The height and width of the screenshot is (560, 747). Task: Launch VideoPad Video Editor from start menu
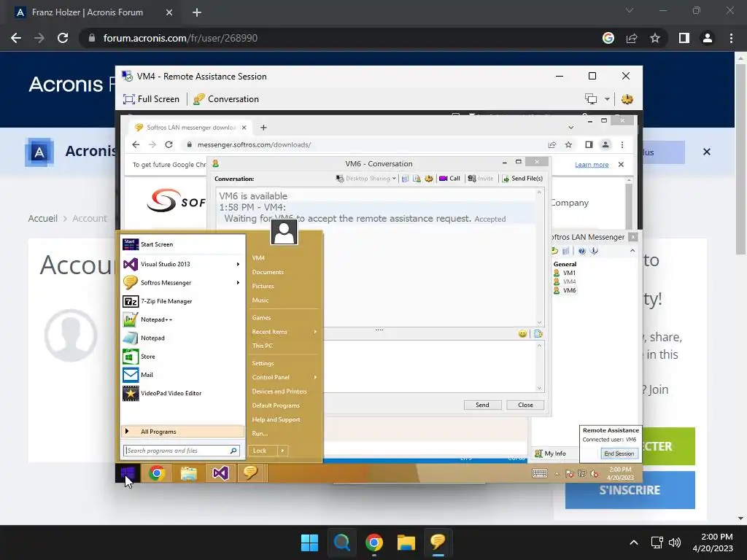(182, 393)
